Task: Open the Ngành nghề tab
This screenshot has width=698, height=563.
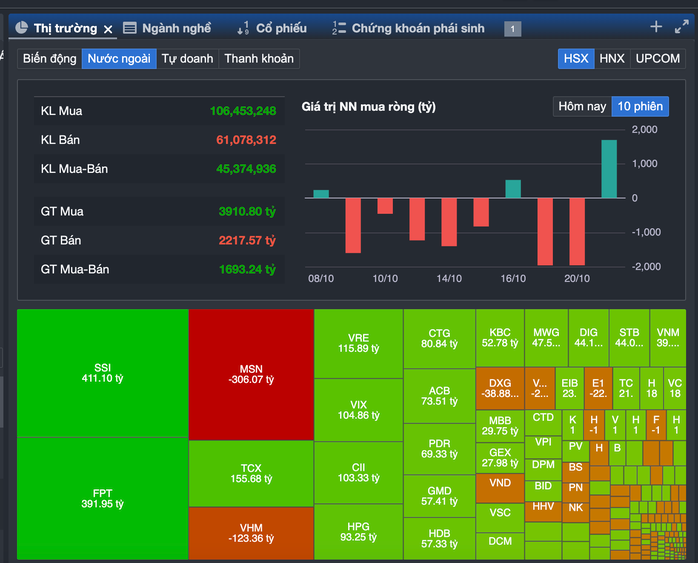Action: click(176, 28)
